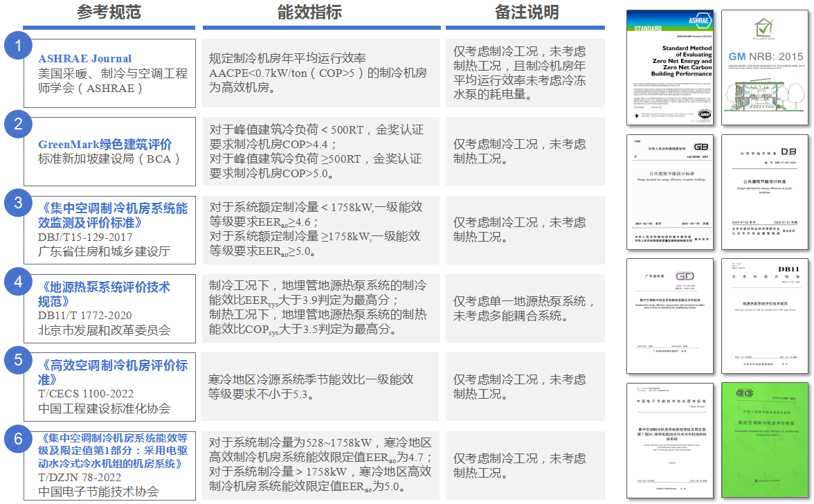Open the GM NRB: 2015 cover thumbnail

764,67
